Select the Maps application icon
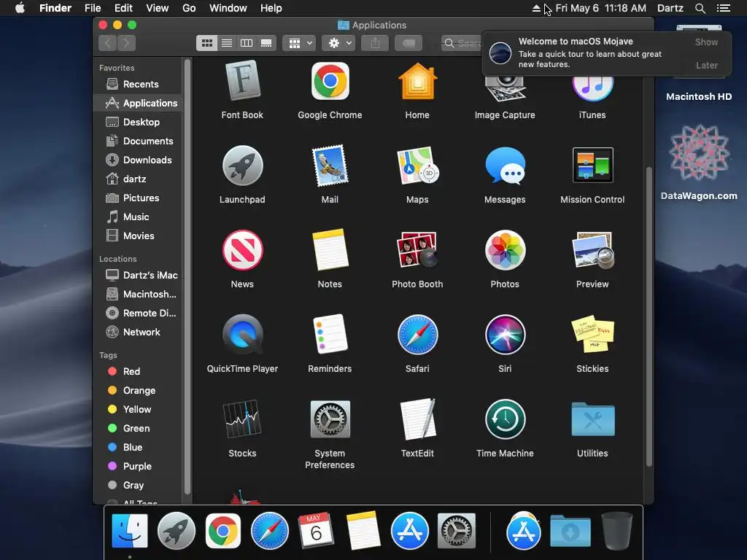Image resolution: width=747 pixels, height=560 pixels. click(417, 166)
